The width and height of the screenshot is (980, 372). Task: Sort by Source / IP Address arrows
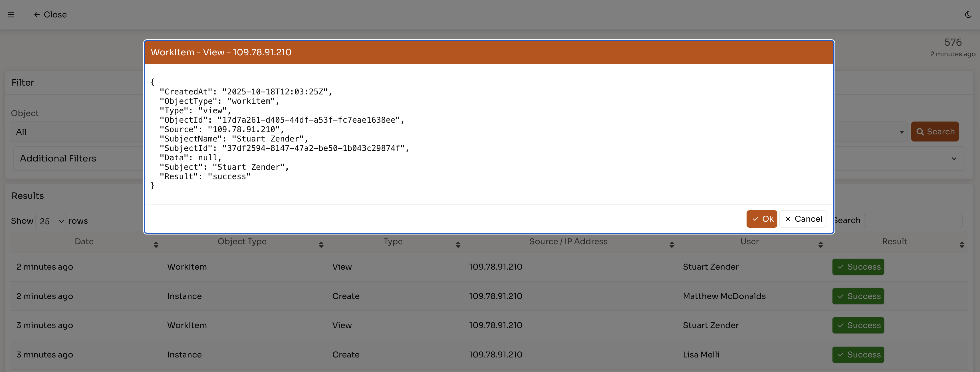(672, 244)
